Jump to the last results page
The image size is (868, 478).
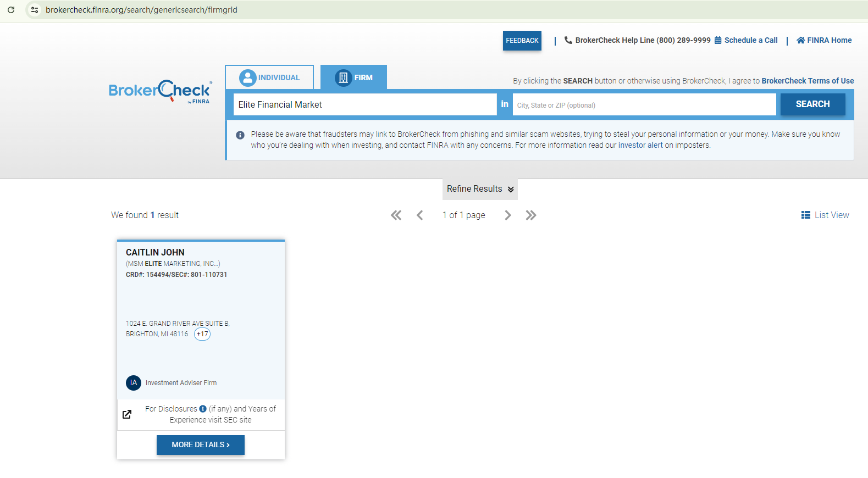click(x=531, y=215)
